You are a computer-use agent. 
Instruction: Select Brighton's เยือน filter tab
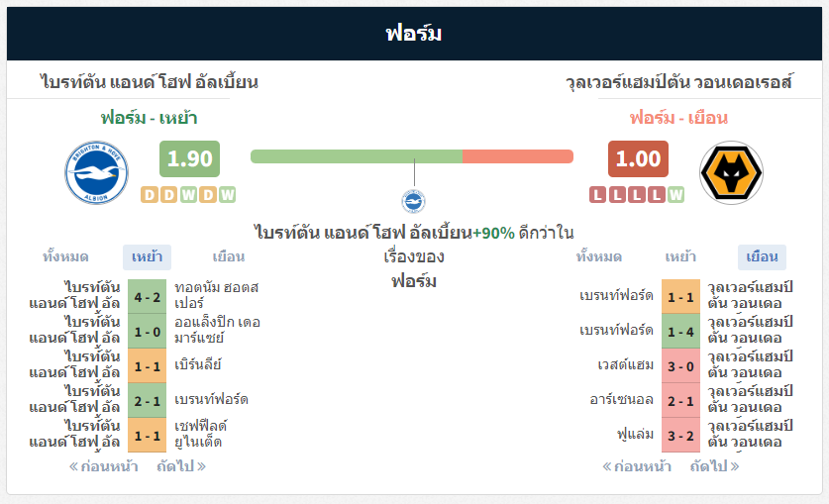pos(229,257)
